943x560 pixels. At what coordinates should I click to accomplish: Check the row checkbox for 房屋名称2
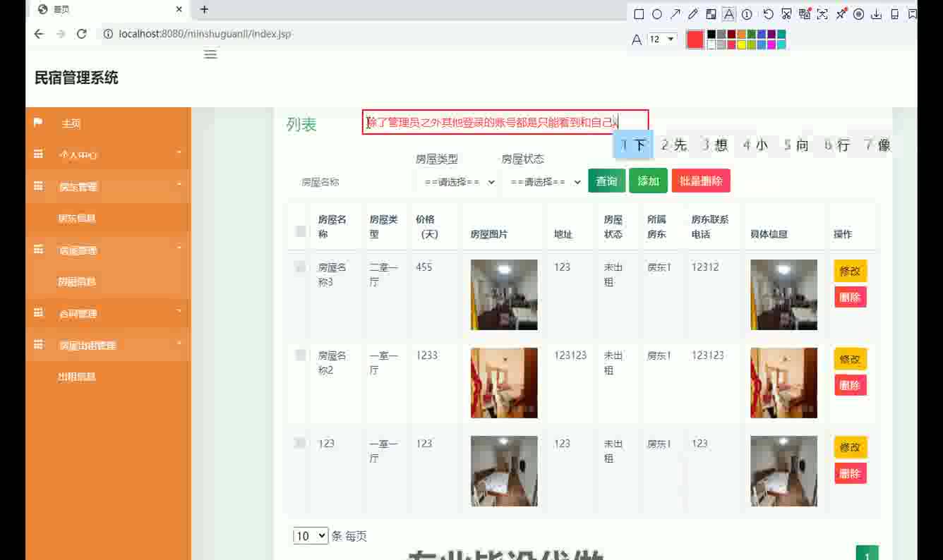click(301, 355)
